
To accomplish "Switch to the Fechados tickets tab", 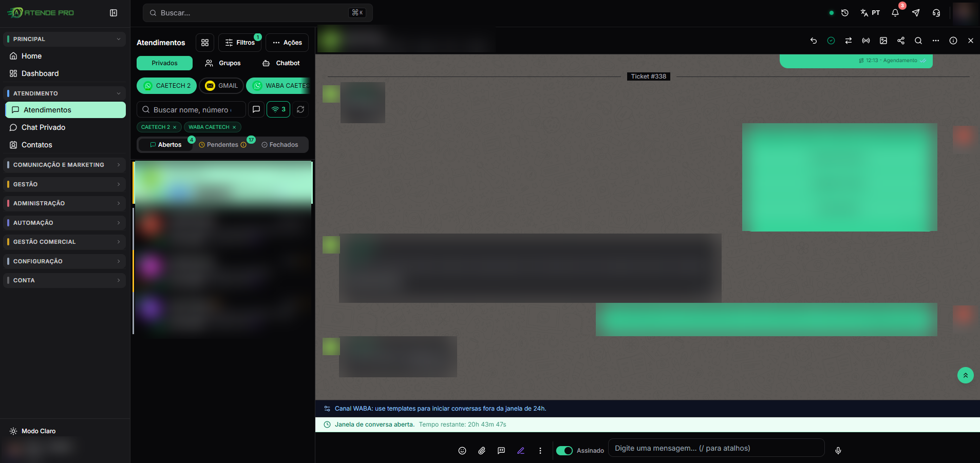I will tap(280, 145).
